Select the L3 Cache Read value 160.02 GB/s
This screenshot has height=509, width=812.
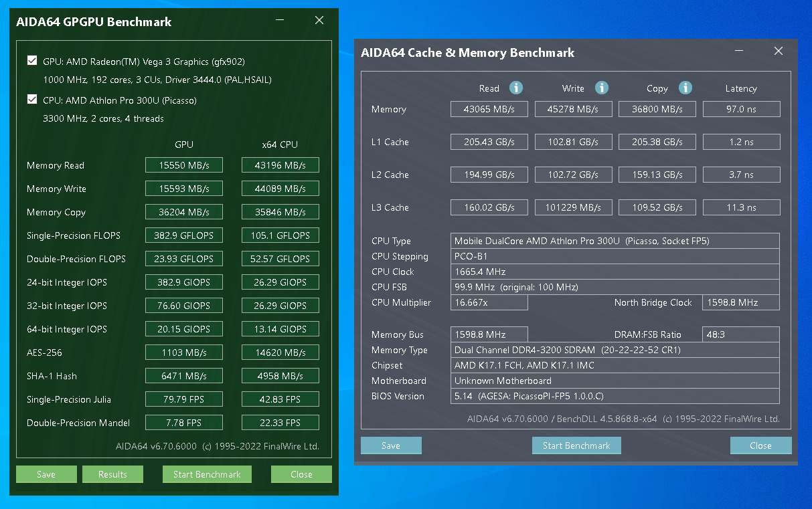[x=489, y=207]
